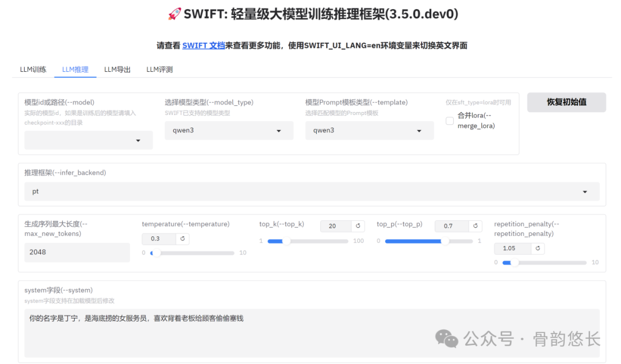This screenshot has width=621, height=364.
Task: Open the SWIFT 文档 link
Action: click(204, 45)
